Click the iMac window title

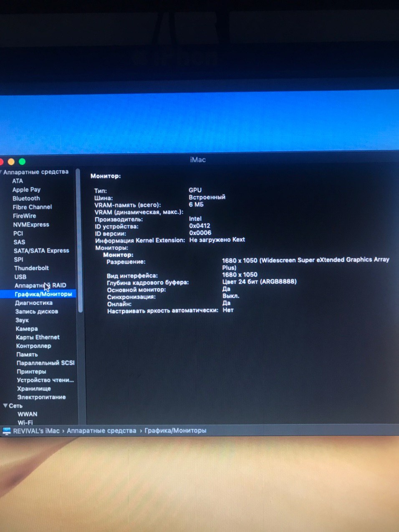coord(198,160)
